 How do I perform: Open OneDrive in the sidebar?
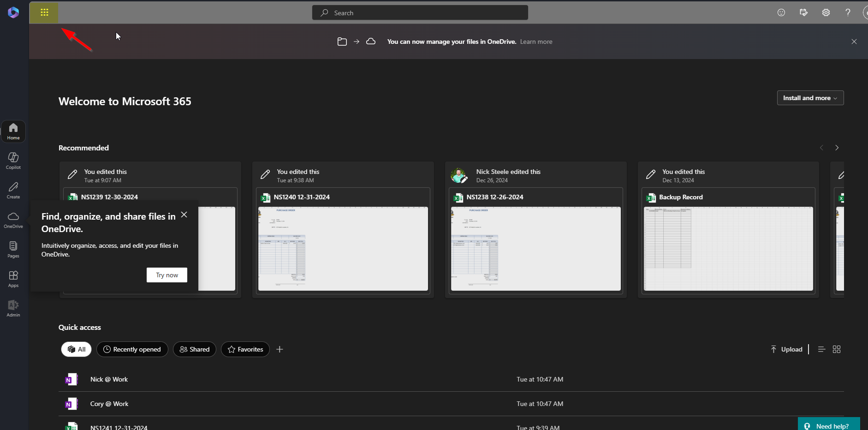(x=13, y=220)
